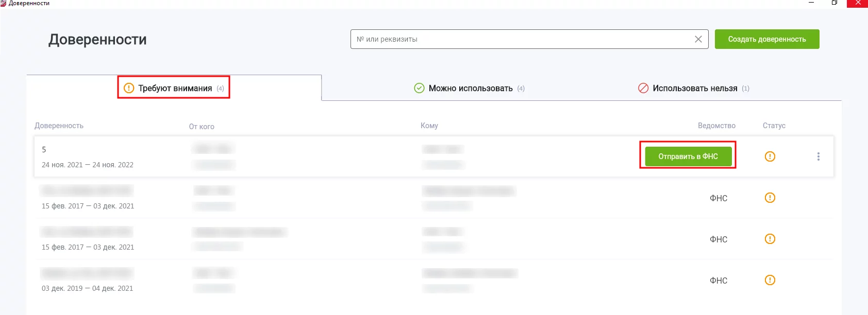868x315 pixels.
Task: Open the power of attorney numbered 5
Action: coord(44,149)
